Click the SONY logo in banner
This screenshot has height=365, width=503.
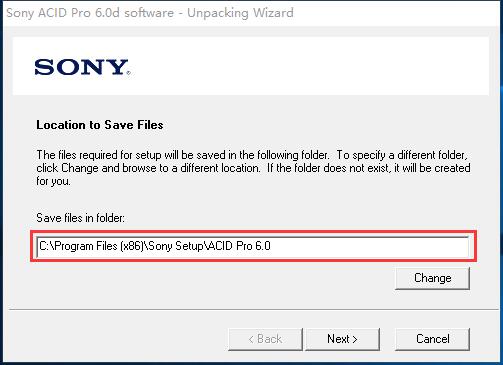[81, 67]
